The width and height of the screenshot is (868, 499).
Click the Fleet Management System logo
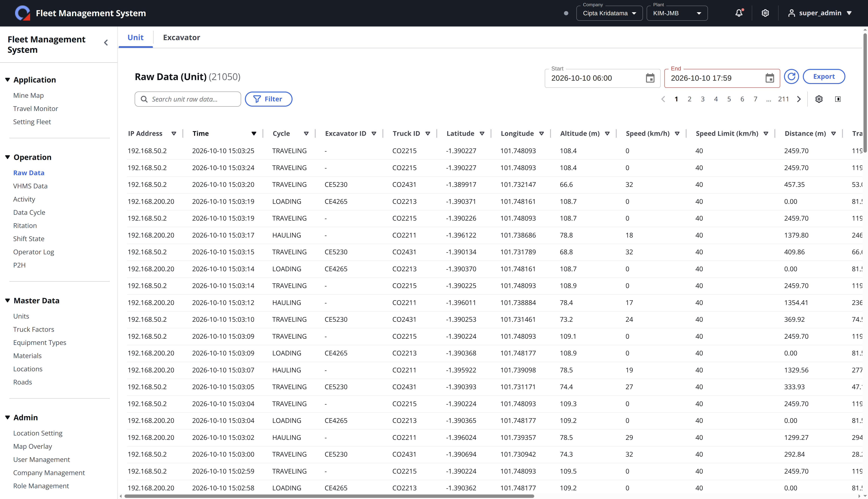23,13
